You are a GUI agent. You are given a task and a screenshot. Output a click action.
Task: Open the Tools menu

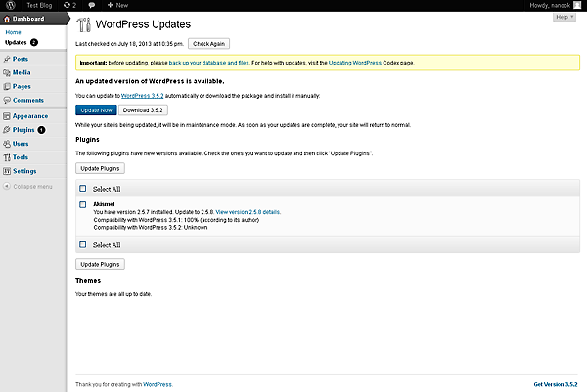21,157
